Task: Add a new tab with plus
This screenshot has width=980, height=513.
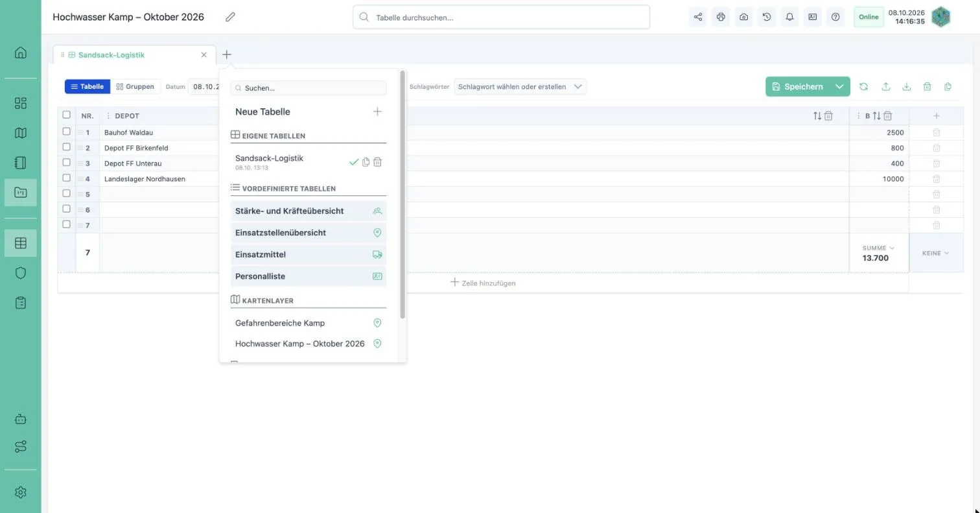Action: click(226, 55)
